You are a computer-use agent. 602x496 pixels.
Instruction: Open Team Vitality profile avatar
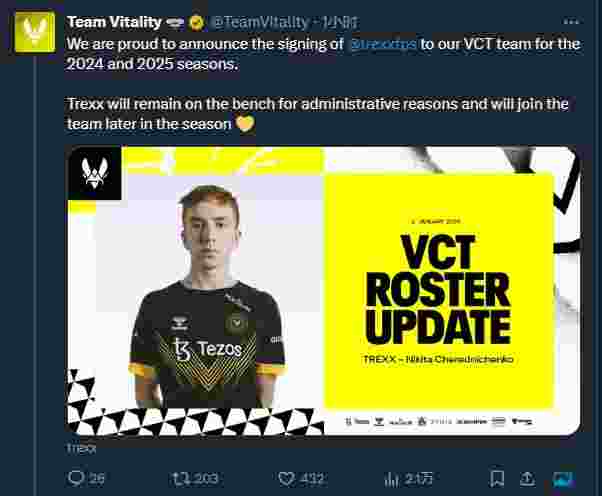point(35,32)
